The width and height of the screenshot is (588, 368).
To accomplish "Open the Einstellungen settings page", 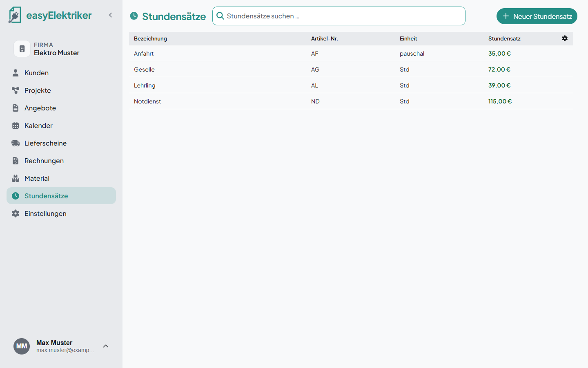I will coord(61,213).
